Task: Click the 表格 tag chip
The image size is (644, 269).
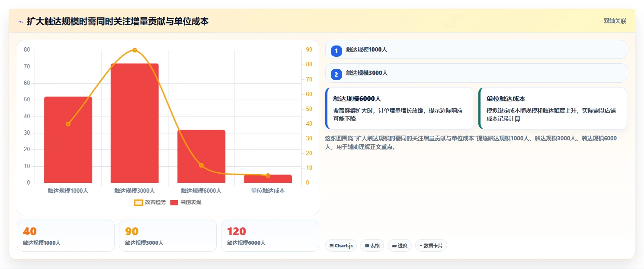Action: click(372, 246)
